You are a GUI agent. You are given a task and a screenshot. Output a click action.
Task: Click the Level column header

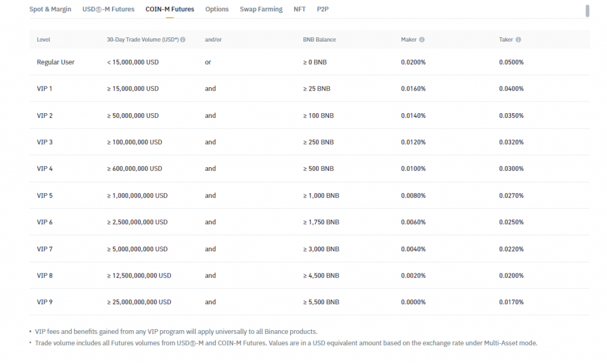pos(43,40)
